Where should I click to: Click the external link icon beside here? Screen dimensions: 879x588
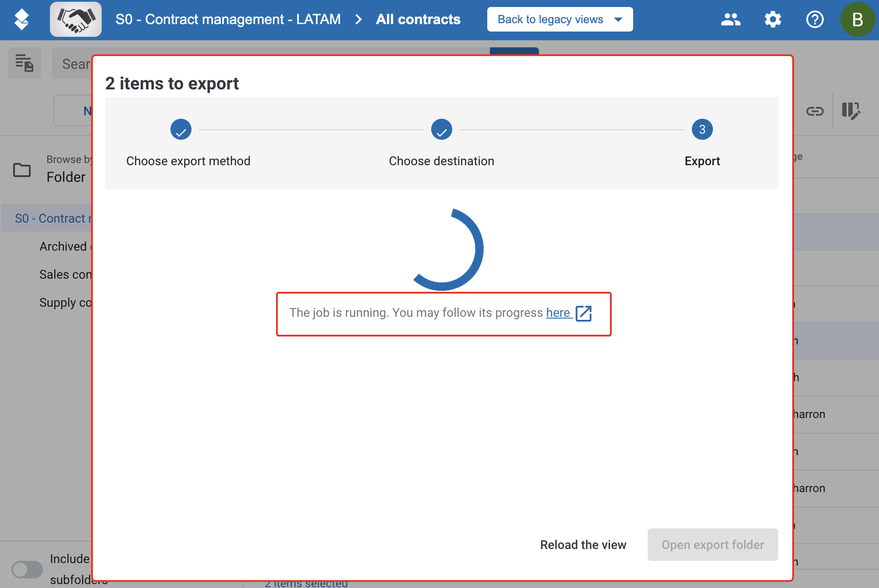(x=584, y=313)
